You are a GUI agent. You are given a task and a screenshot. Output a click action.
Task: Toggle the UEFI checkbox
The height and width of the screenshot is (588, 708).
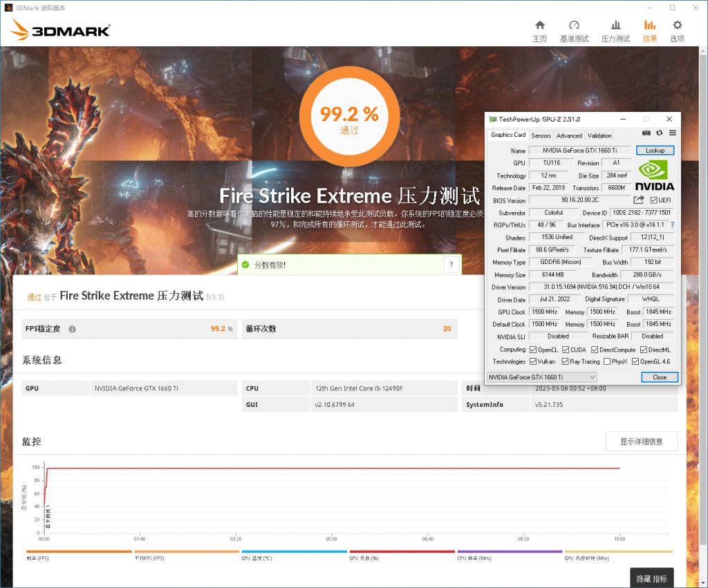[653, 200]
